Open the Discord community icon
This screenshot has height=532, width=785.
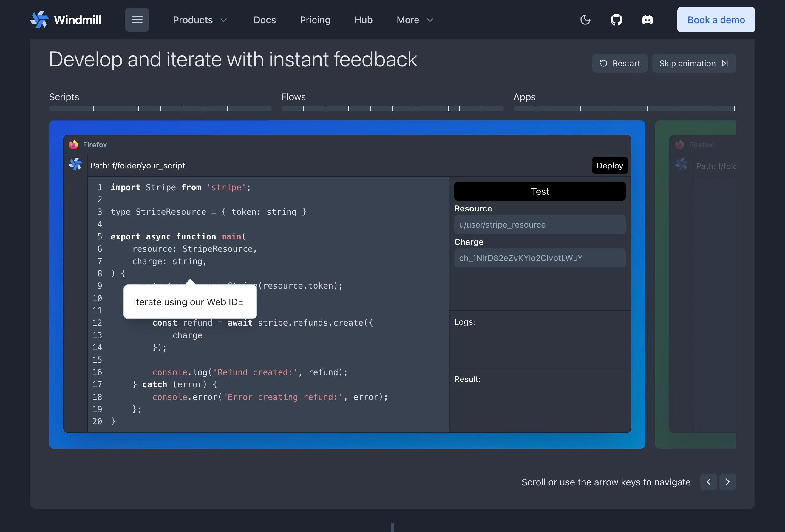[647, 20]
